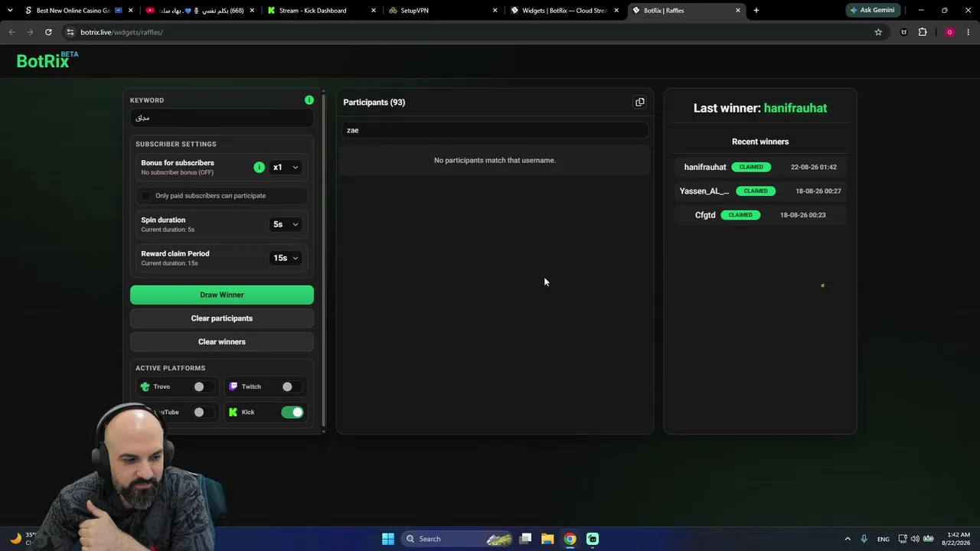Click the Twitch platform logo
The height and width of the screenshot is (551, 980).
tap(234, 386)
